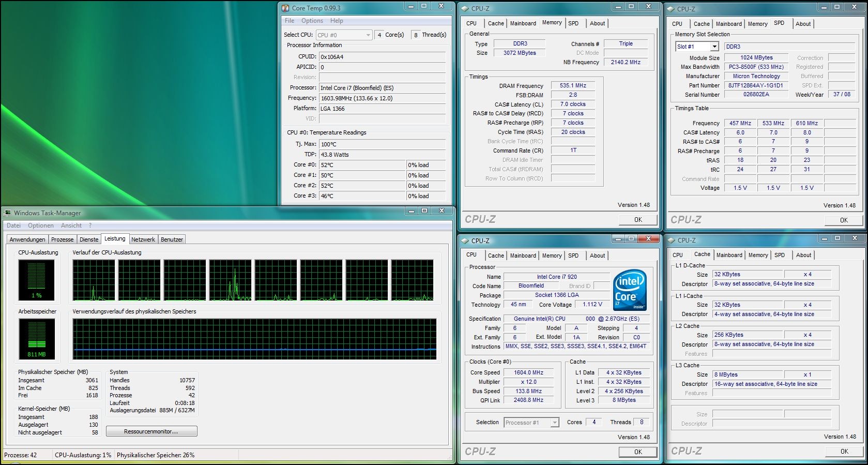Open the Optionen menu in Task-Manager
Image resolution: width=868 pixels, height=465 pixels.
coord(41,226)
